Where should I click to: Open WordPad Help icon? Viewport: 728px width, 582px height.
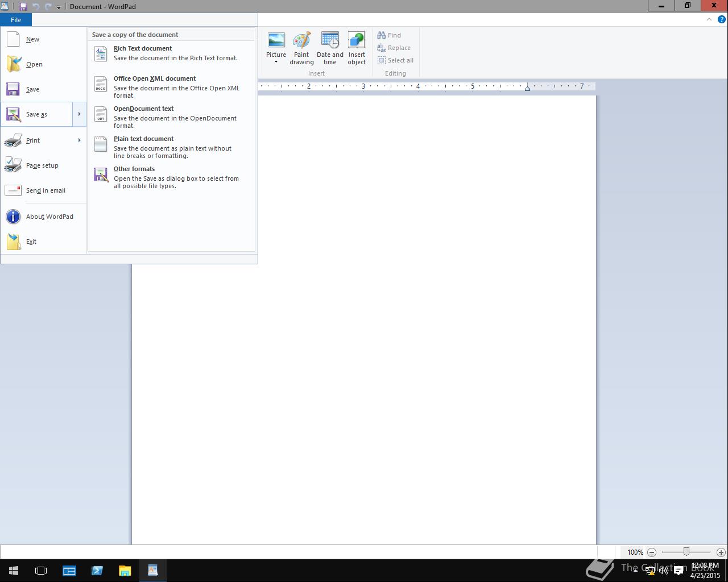point(722,19)
